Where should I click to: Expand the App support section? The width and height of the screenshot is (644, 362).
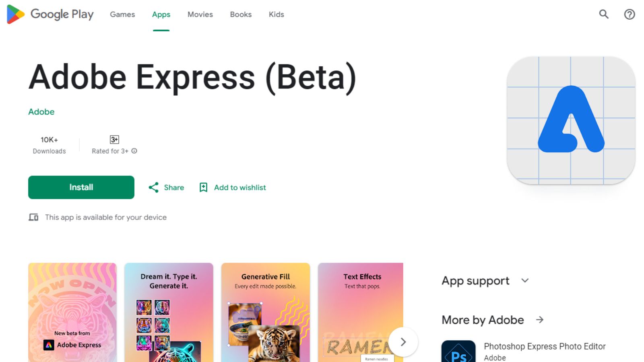tap(525, 280)
